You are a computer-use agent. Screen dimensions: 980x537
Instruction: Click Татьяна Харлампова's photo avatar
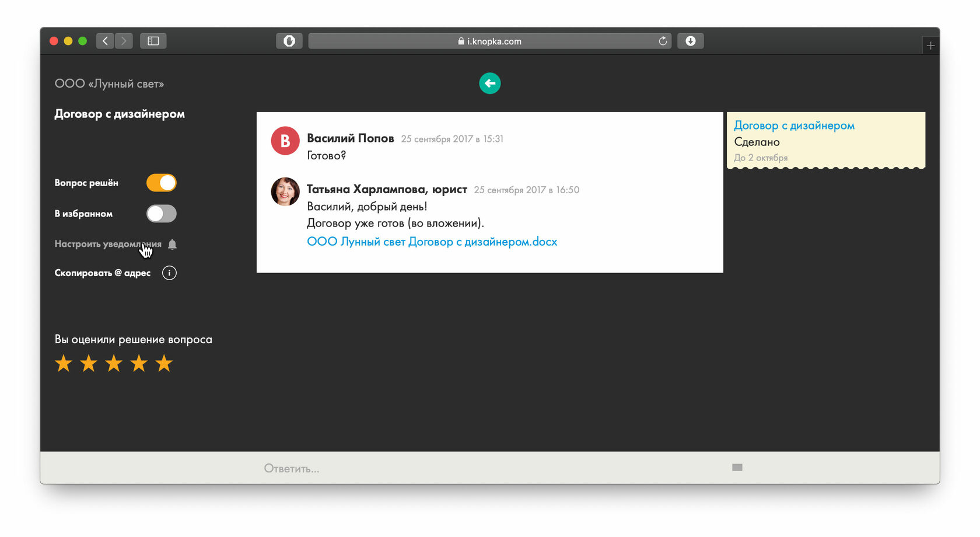(x=285, y=191)
